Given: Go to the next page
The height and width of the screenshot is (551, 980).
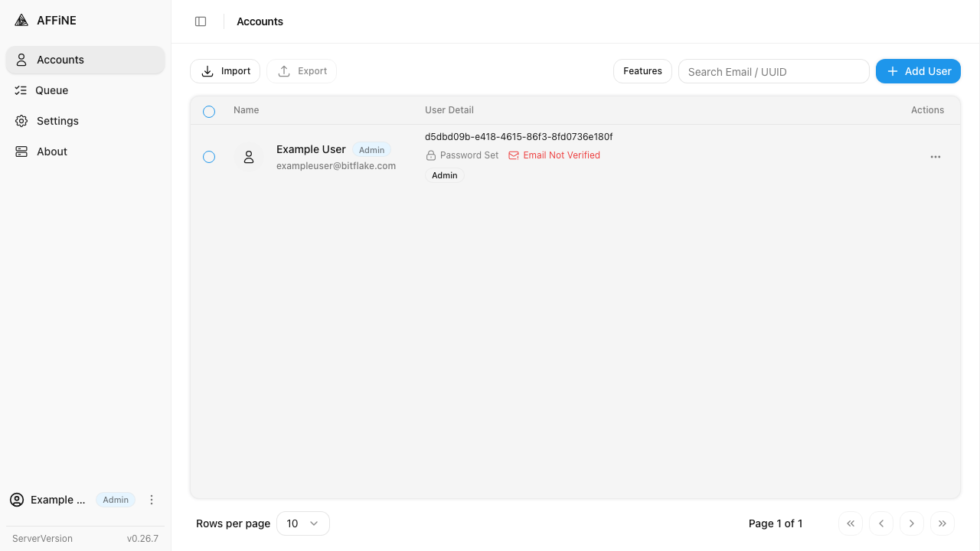Looking at the screenshot, I should coord(912,523).
